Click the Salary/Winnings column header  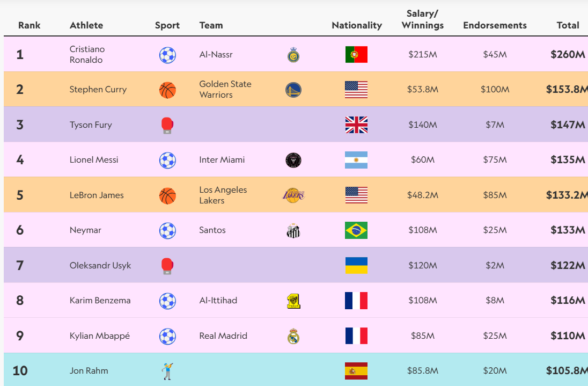[x=422, y=19]
